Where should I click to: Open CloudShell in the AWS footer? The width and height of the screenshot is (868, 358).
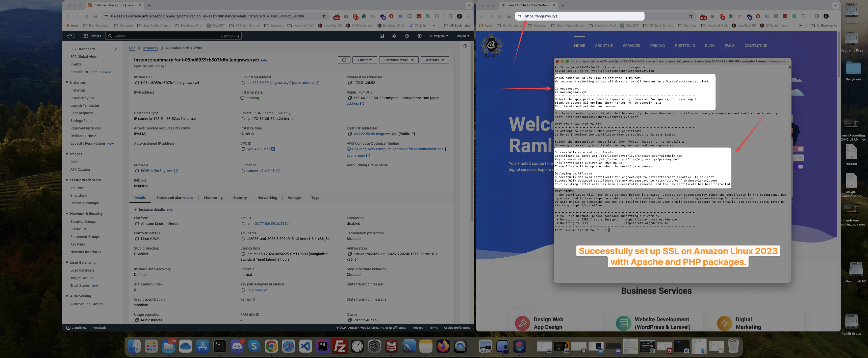click(x=76, y=328)
